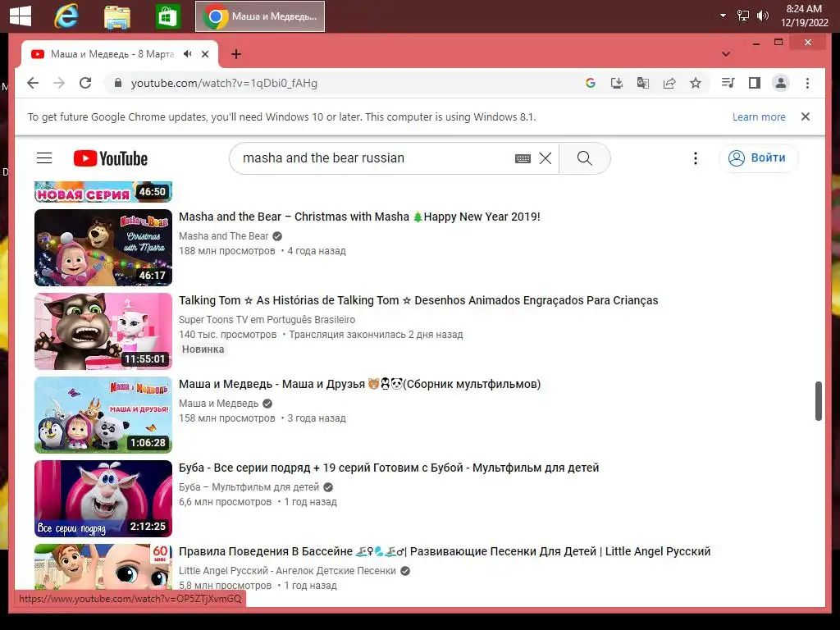Open the taskbar clock and date

click(x=804, y=16)
